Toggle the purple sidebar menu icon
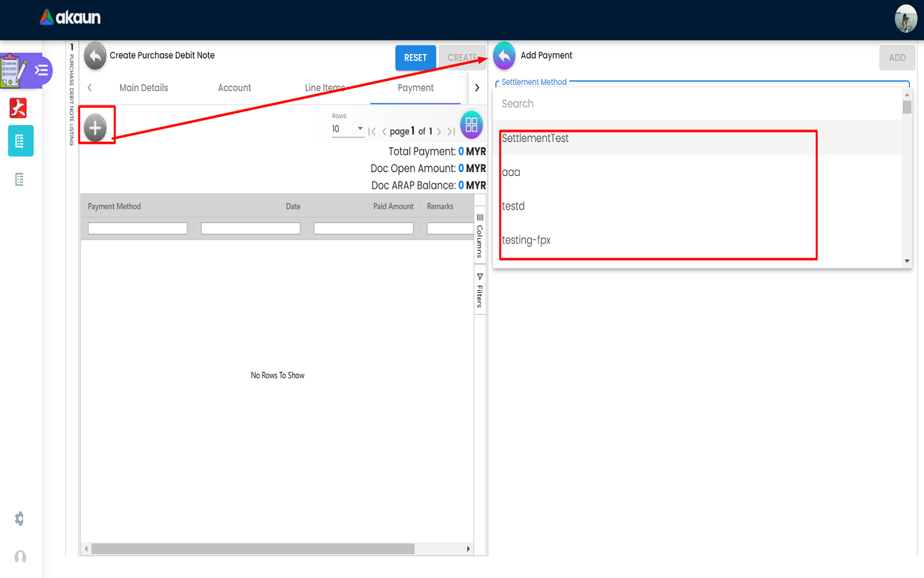The height and width of the screenshot is (578, 924). (42, 70)
